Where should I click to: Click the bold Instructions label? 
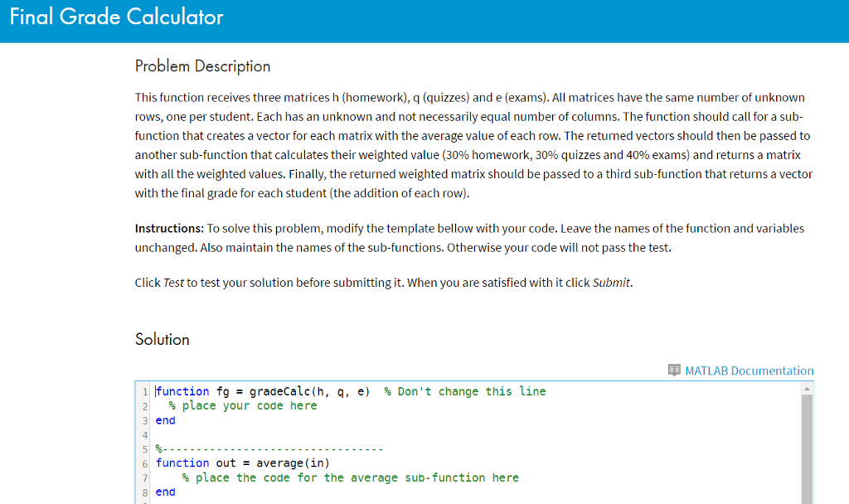click(166, 228)
